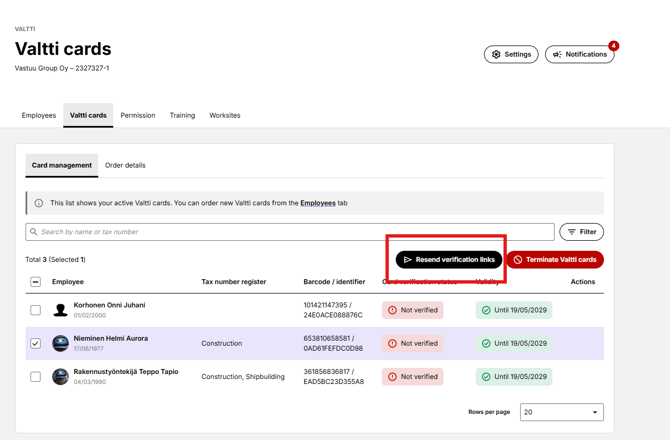Click barcode 361856836817 cell
Viewport: 670px width, 440px height.
(333, 377)
